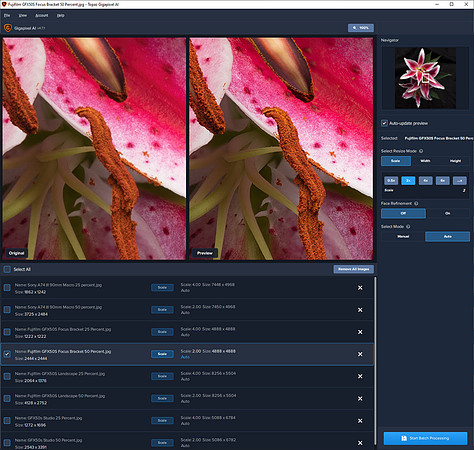Select Width resize mode

[425, 161]
